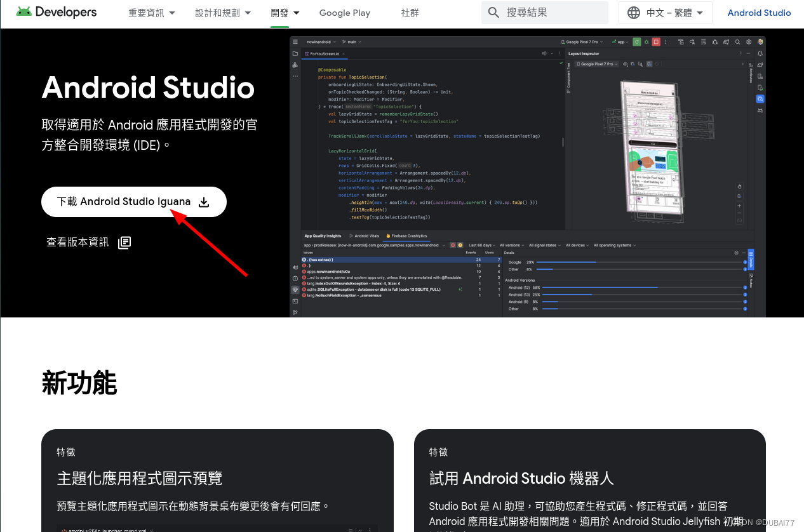Follow the Android Studio link in the header
Screen dimensions: 804x532
[x=759, y=12]
